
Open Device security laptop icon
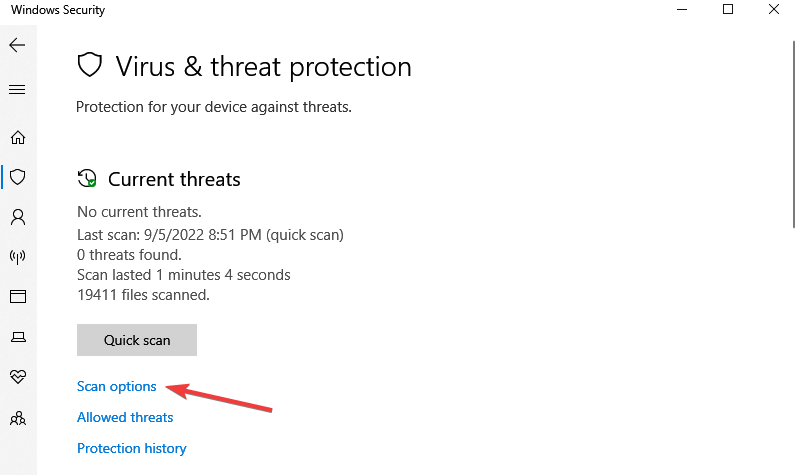18,336
